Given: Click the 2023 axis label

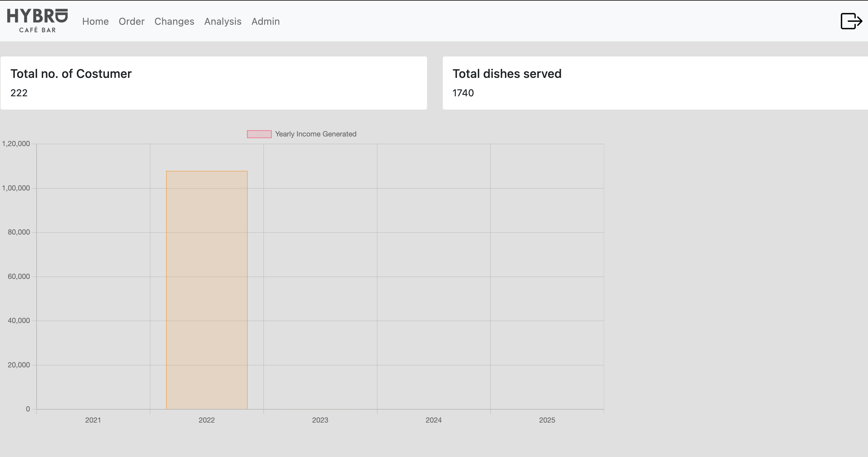Looking at the screenshot, I should 320,420.
